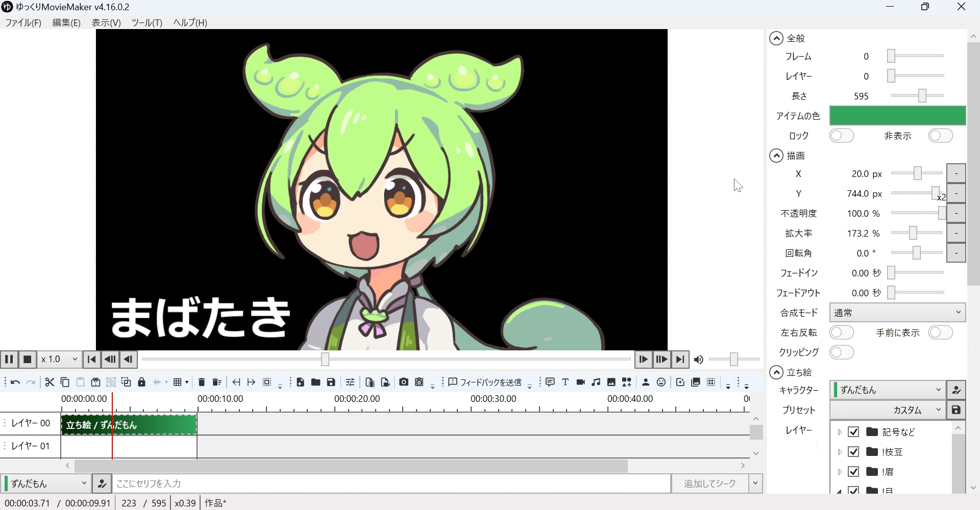Viewport: 980px width, 510px height.
Task: Add video item with camcorder icon
Action: (x=580, y=382)
